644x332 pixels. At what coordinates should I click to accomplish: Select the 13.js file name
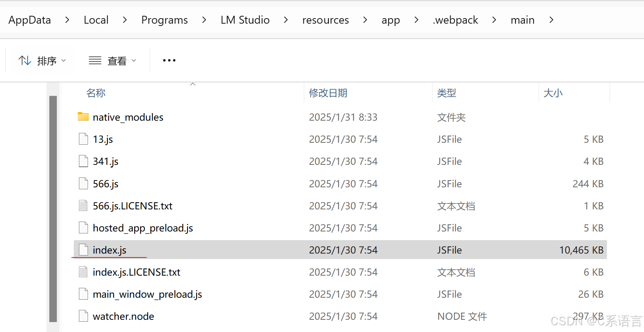(103, 139)
